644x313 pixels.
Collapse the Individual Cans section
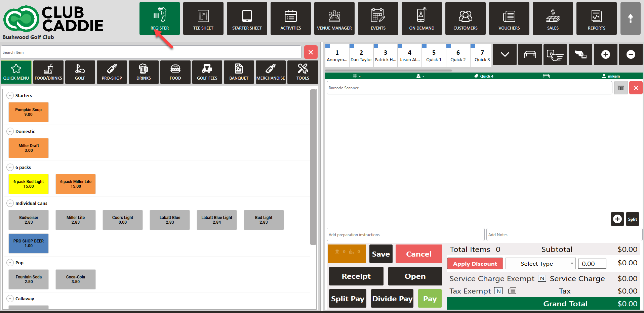click(10, 204)
